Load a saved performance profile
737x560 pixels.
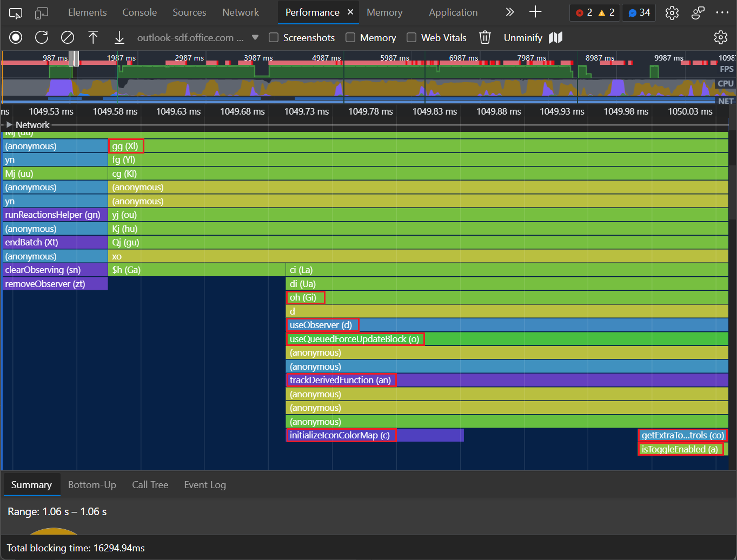93,37
